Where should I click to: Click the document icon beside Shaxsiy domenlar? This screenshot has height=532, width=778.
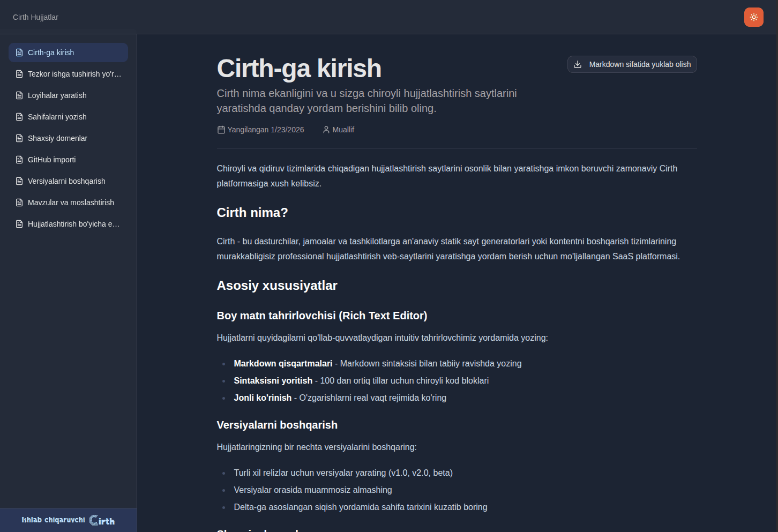(x=19, y=138)
